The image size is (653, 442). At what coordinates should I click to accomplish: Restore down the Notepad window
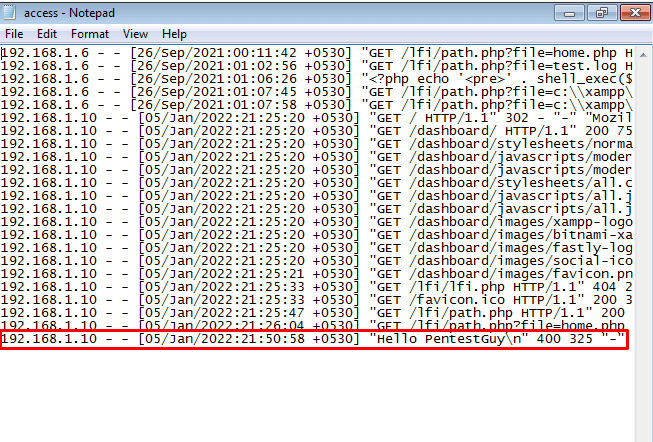[602, 13]
